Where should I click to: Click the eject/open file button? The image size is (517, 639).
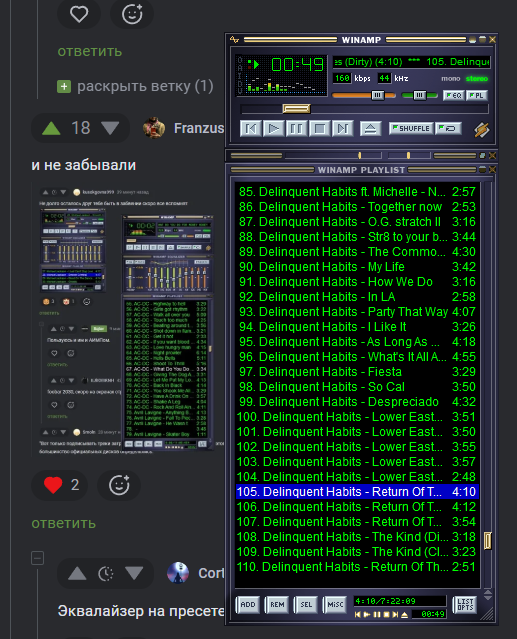pyautogui.click(x=370, y=129)
